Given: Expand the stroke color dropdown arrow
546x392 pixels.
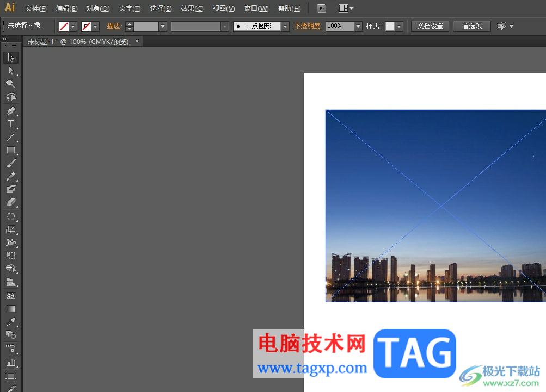Looking at the screenshot, I should (x=95, y=26).
